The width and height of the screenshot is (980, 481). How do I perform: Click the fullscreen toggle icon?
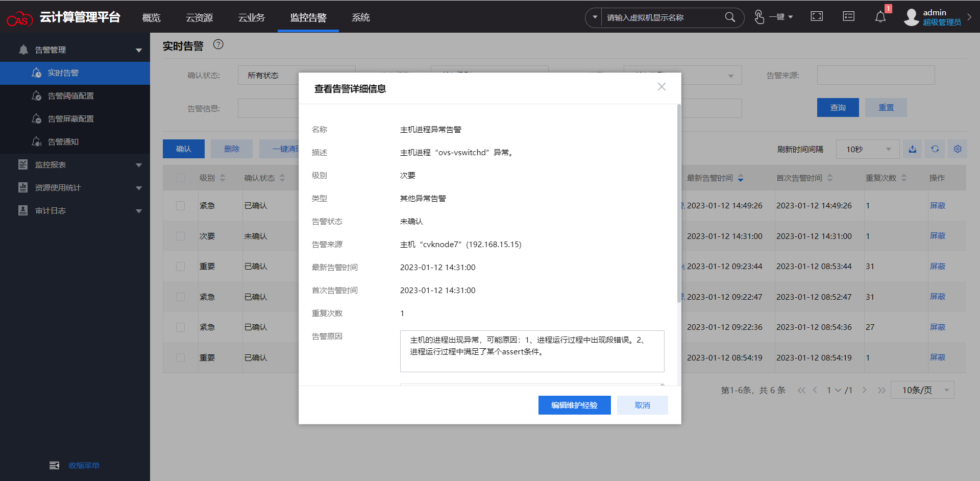[817, 16]
